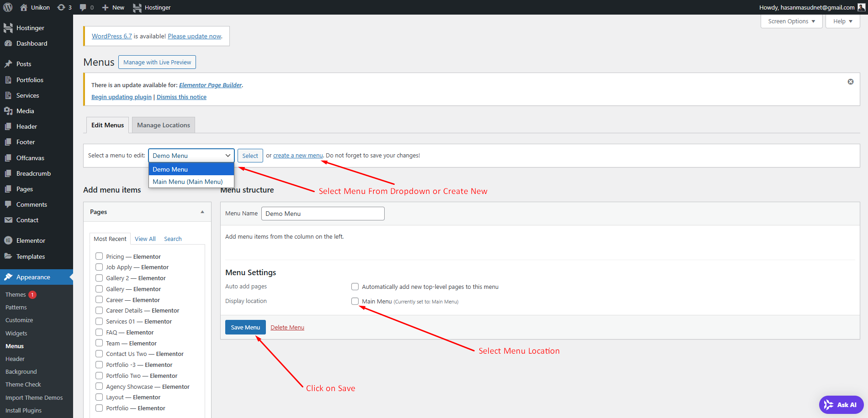Screen dimensions: 868x418
Task: Click the comments bubble icon in admin bar
Action: [83, 7]
